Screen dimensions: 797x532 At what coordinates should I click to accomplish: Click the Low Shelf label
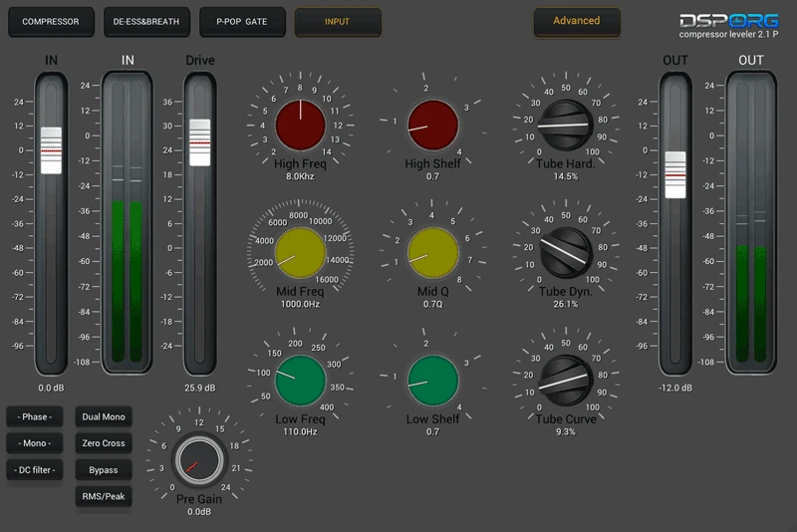click(432, 418)
